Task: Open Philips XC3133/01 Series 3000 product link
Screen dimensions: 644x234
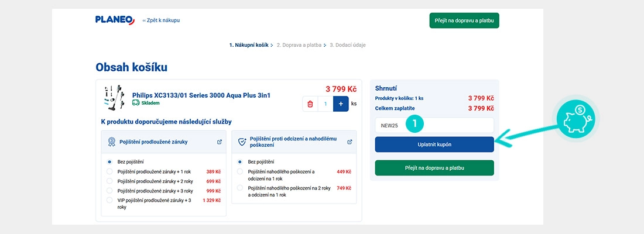Action: pos(201,95)
